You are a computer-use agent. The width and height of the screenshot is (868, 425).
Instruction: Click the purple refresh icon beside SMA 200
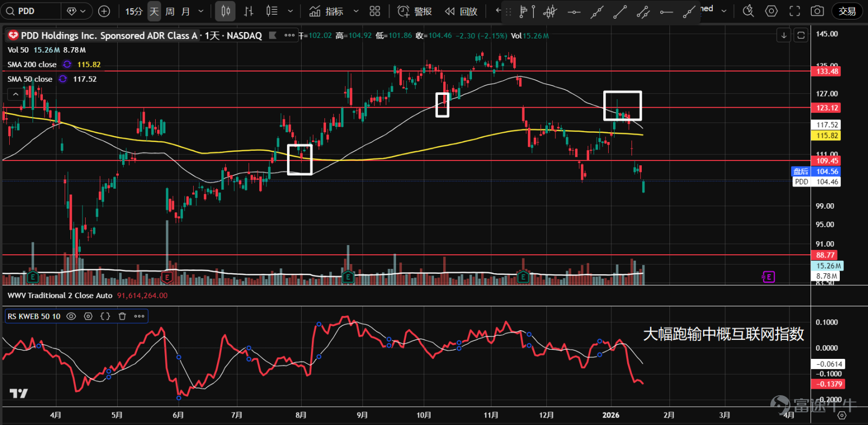click(67, 65)
